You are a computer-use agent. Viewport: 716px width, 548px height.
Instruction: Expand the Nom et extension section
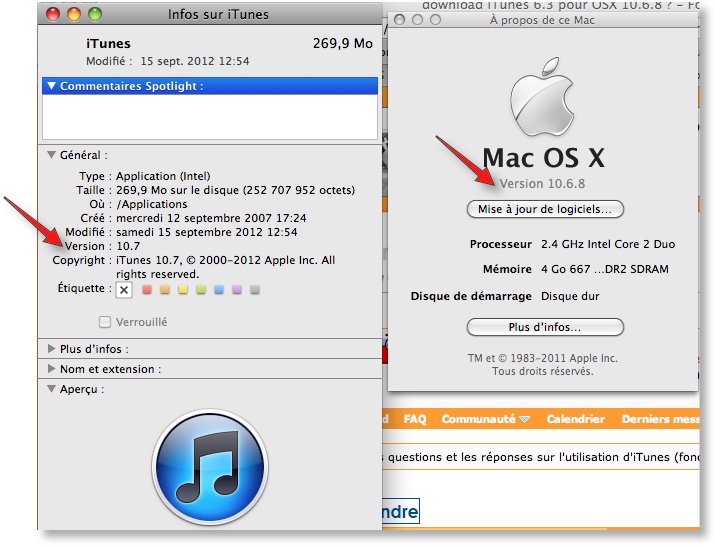pos(52,369)
